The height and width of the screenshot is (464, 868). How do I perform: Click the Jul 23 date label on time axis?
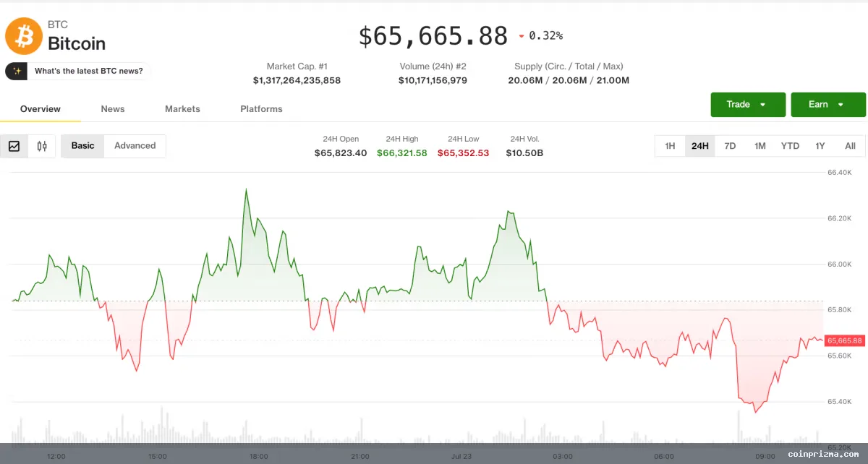461,457
